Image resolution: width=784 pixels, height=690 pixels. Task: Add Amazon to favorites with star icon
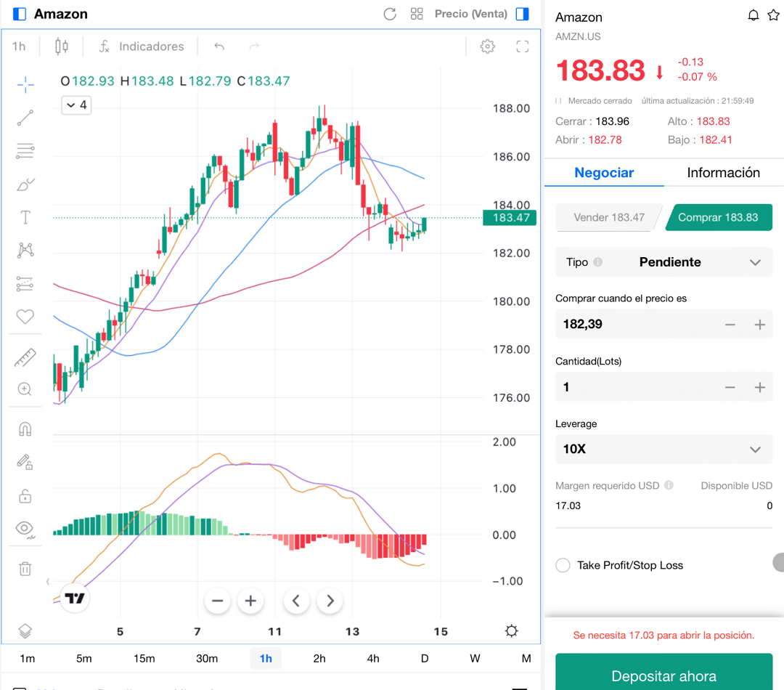click(x=773, y=15)
